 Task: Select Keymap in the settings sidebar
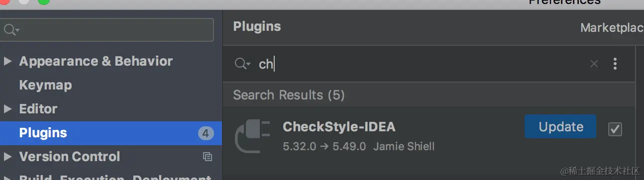(45, 85)
